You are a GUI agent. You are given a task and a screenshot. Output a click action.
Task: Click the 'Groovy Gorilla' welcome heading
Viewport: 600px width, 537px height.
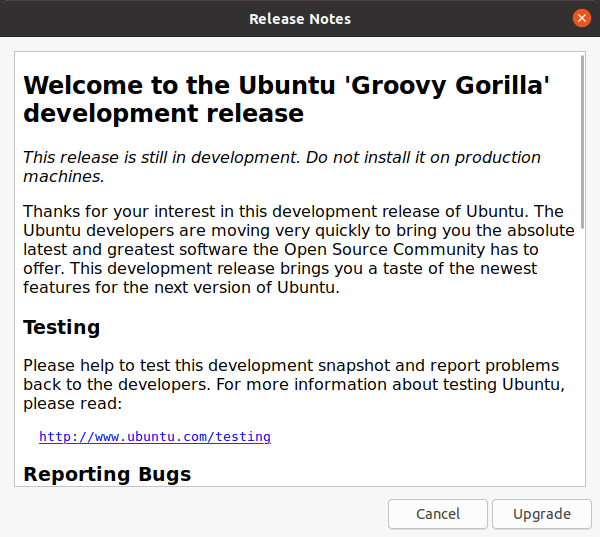(286, 99)
